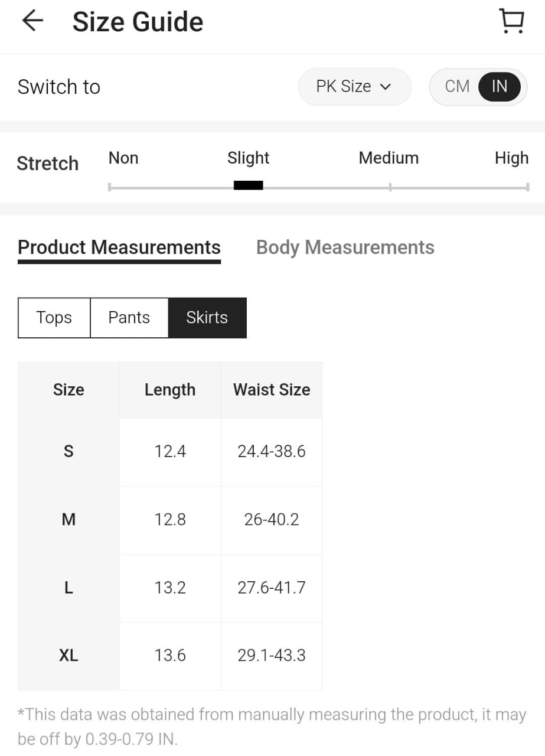Open the shopping cart icon
Screen dimensions: 545x756
[511, 21]
